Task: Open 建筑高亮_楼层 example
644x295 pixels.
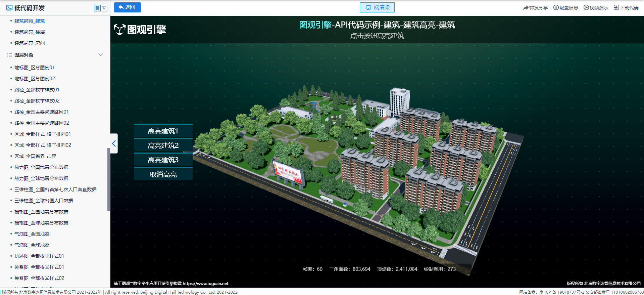Action: click(30, 32)
